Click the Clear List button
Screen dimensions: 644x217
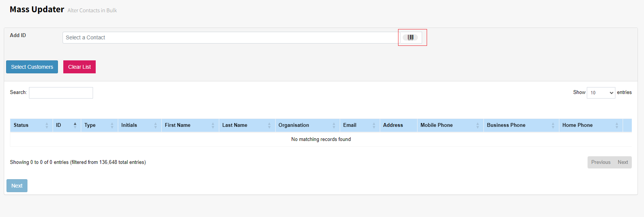(x=79, y=67)
